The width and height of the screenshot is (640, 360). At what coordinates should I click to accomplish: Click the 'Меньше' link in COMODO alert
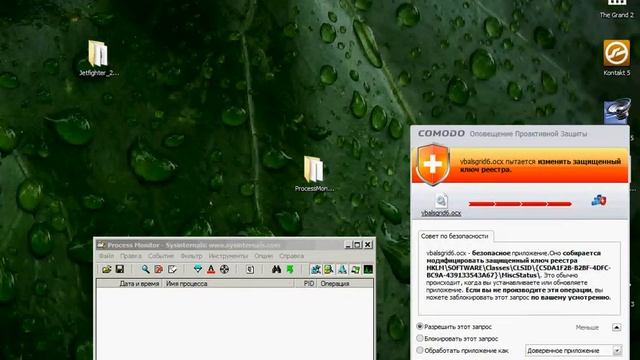[x=587, y=327]
